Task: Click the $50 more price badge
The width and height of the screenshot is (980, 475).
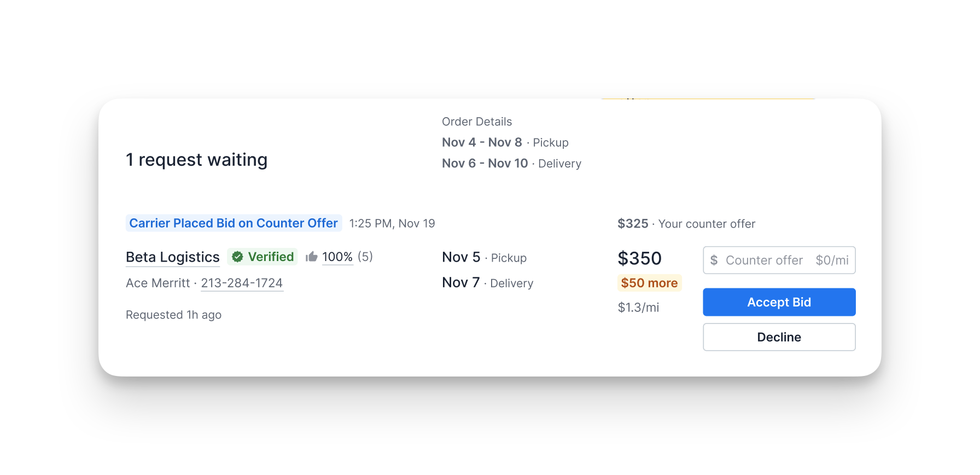Action: [x=649, y=283]
